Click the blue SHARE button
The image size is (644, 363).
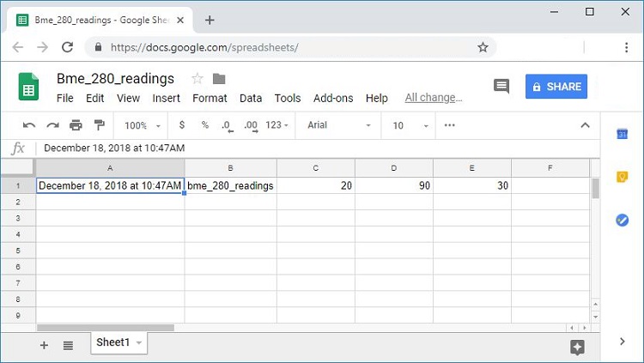point(556,87)
